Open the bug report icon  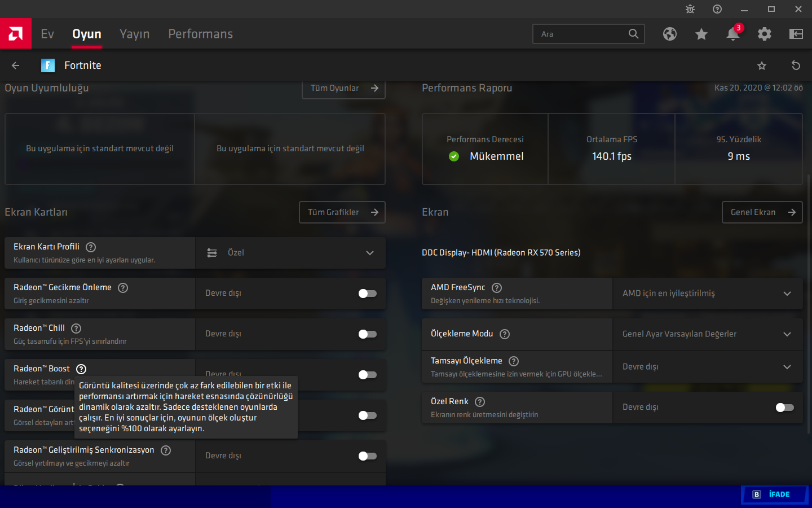coord(690,9)
